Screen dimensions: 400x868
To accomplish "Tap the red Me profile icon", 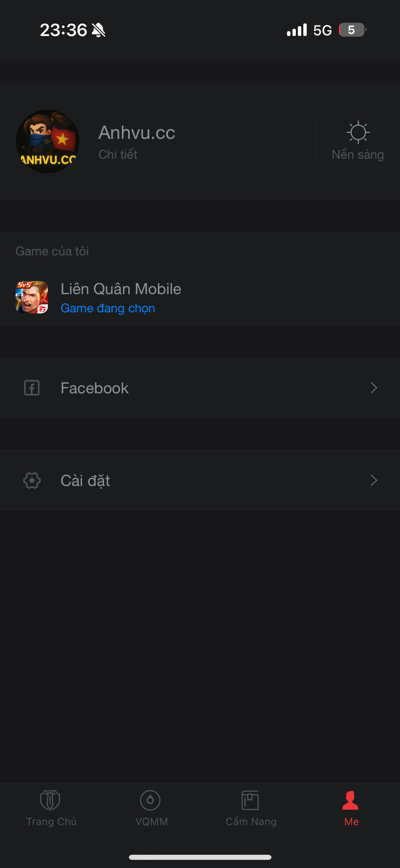I will (x=350, y=801).
